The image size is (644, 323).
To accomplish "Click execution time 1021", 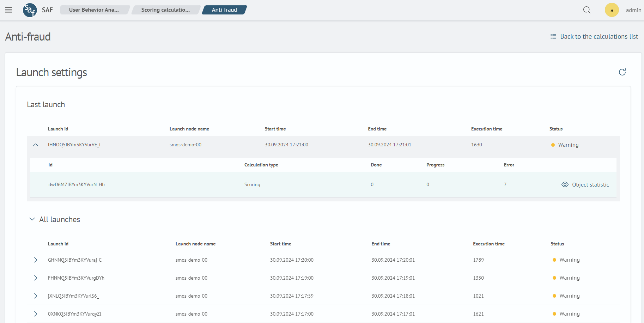I will click(x=478, y=296).
